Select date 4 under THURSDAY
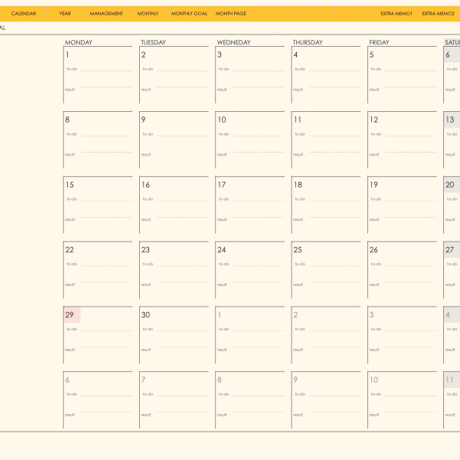Image resolution: width=460 pixels, height=460 pixels. (295, 55)
